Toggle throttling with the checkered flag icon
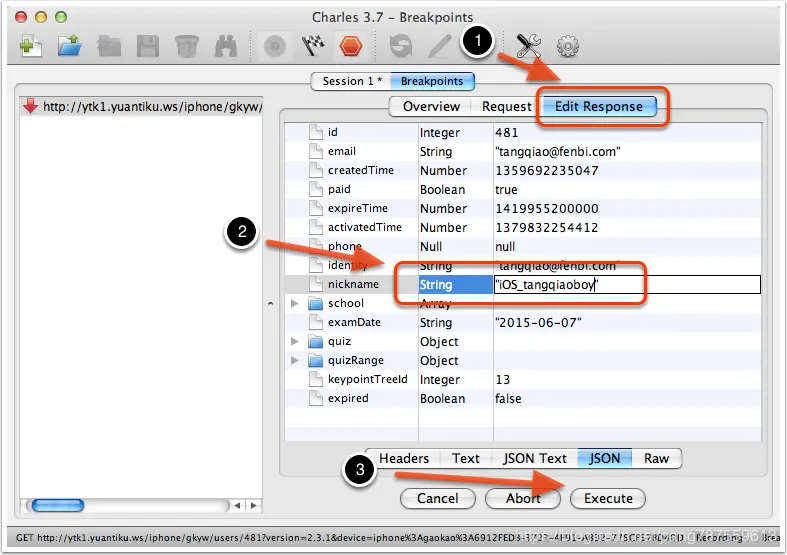This screenshot has height=555, width=787. tap(313, 47)
